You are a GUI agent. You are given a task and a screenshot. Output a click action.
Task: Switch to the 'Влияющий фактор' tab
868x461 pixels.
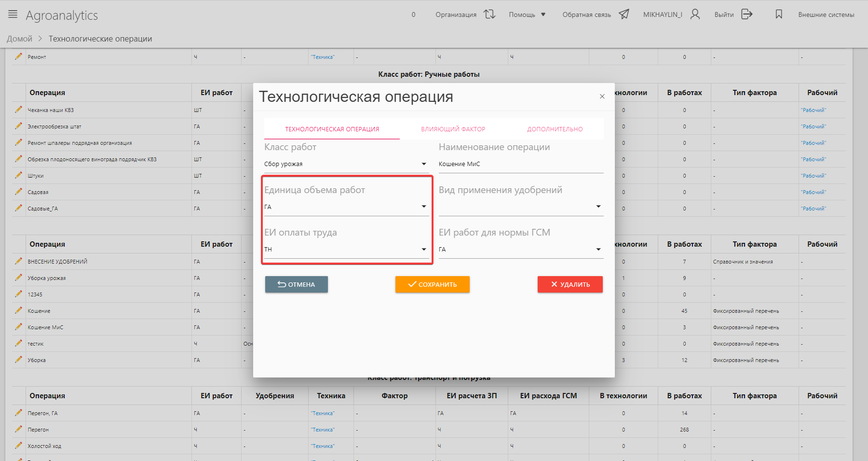pyautogui.click(x=453, y=129)
